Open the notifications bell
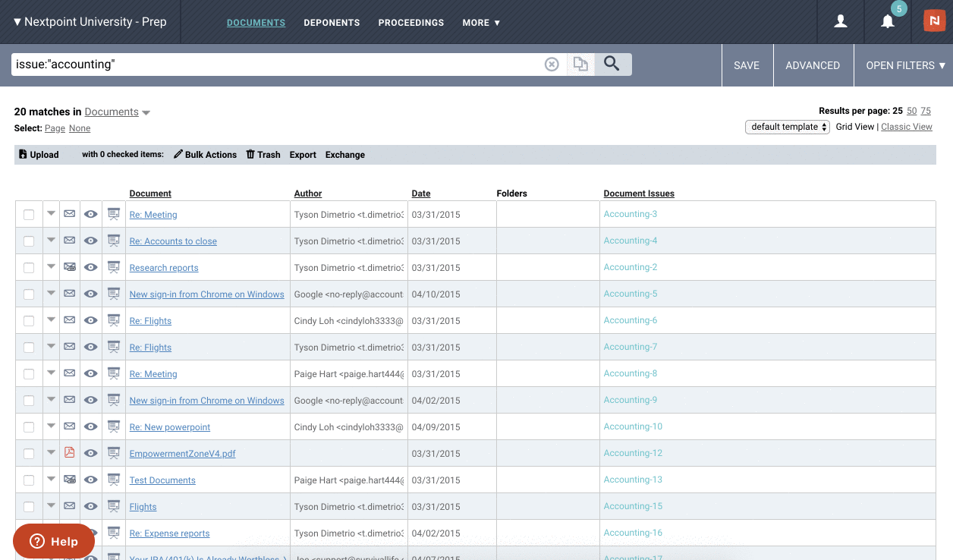 [x=887, y=22]
